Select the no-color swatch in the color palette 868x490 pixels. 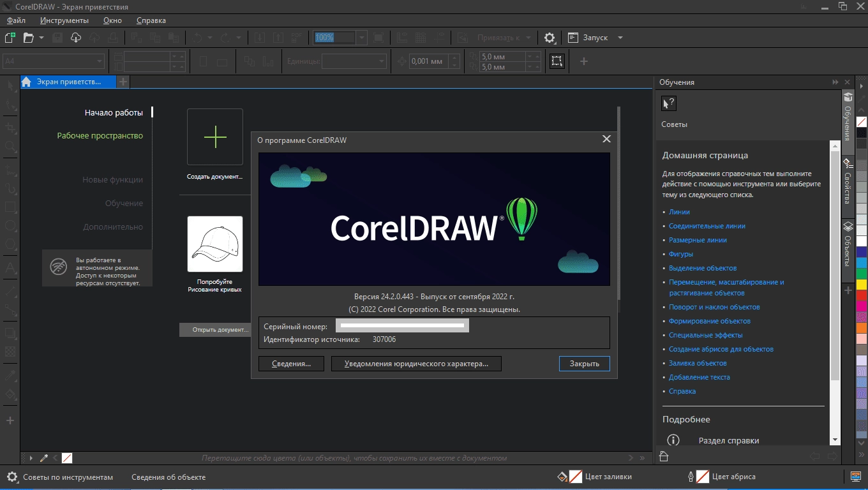coord(862,122)
